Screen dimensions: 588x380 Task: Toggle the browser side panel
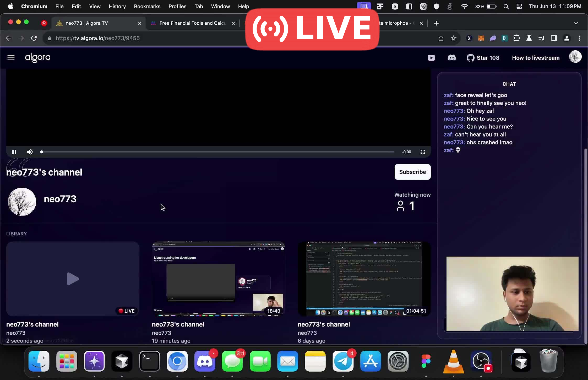(554, 38)
